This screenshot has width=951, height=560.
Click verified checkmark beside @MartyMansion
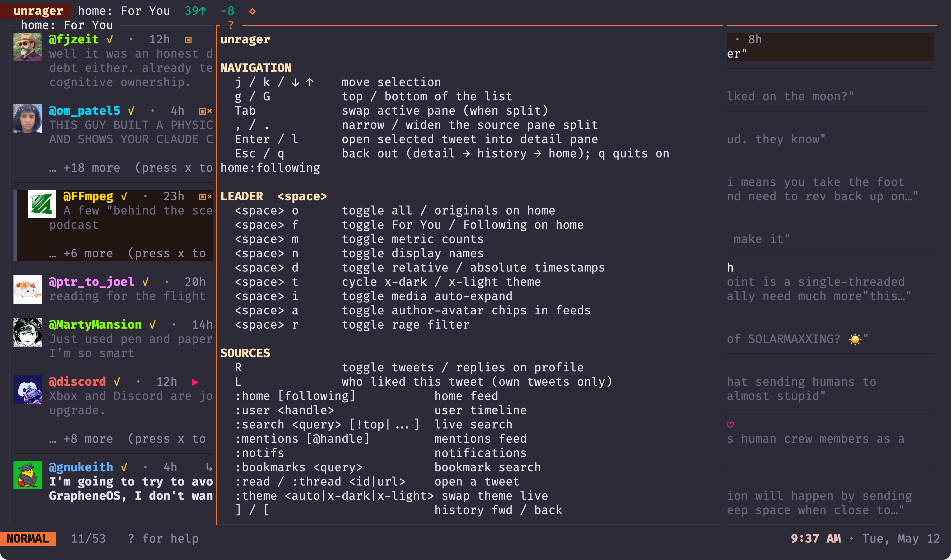pos(152,325)
